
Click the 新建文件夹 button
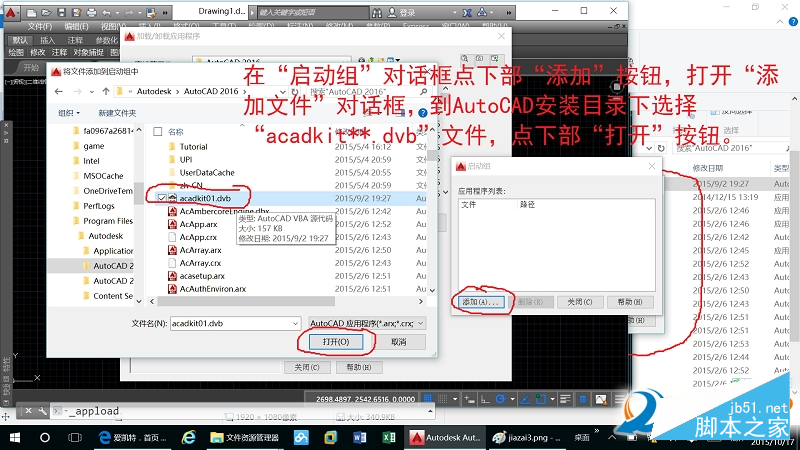tap(117, 113)
